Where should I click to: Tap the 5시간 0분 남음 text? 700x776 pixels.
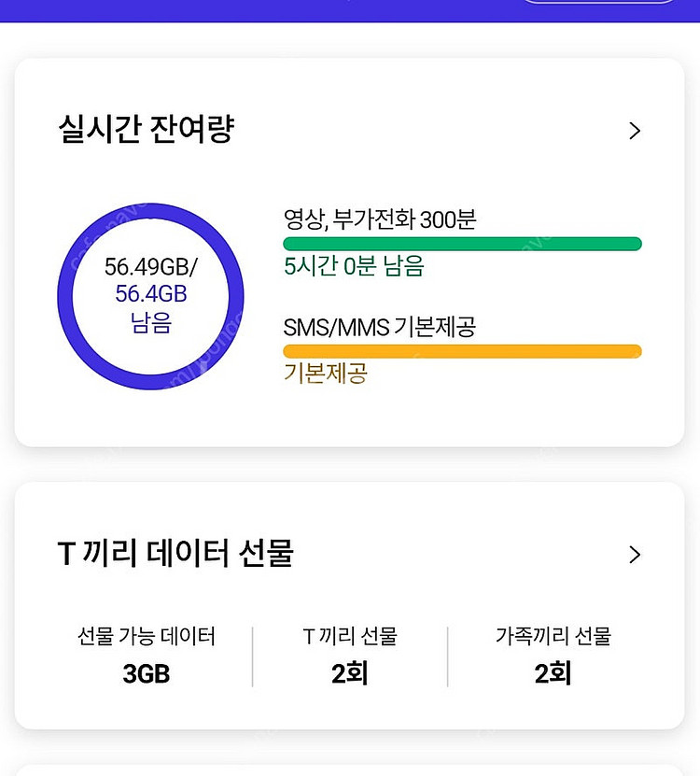(354, 267)
